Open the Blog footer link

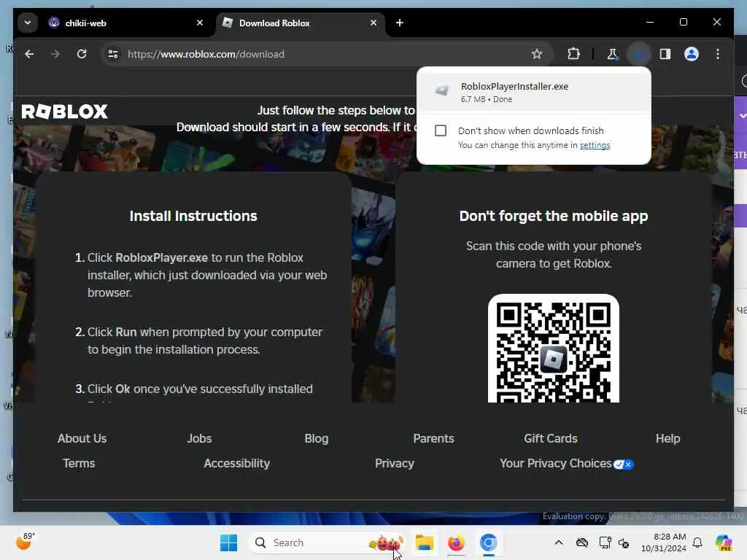click(317, 438)
